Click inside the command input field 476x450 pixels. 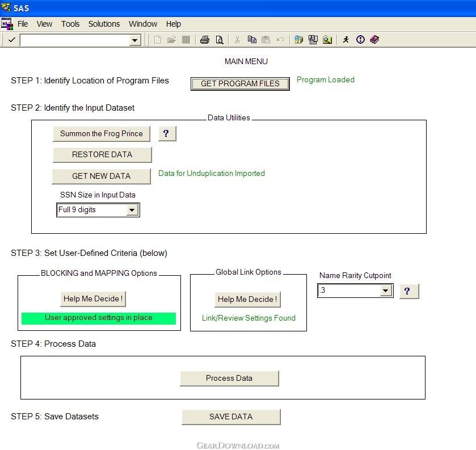click(74, 40)
